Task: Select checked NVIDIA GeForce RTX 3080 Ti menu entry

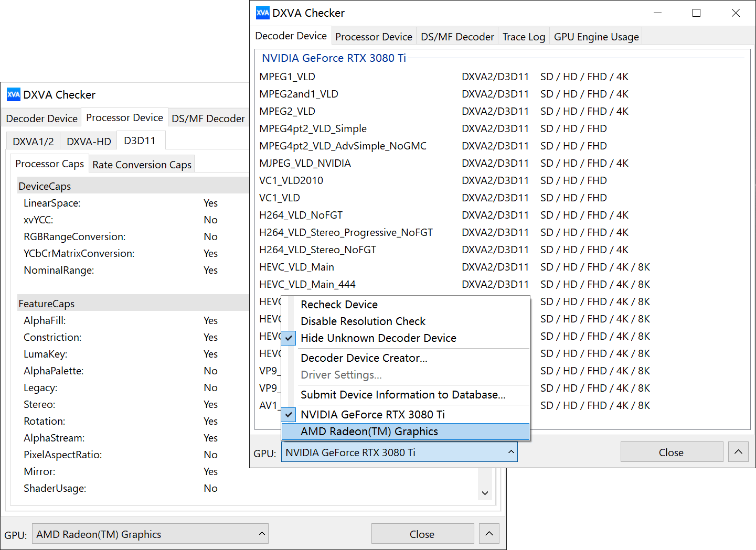Action: pyautogui.click(x=372, y=415)
